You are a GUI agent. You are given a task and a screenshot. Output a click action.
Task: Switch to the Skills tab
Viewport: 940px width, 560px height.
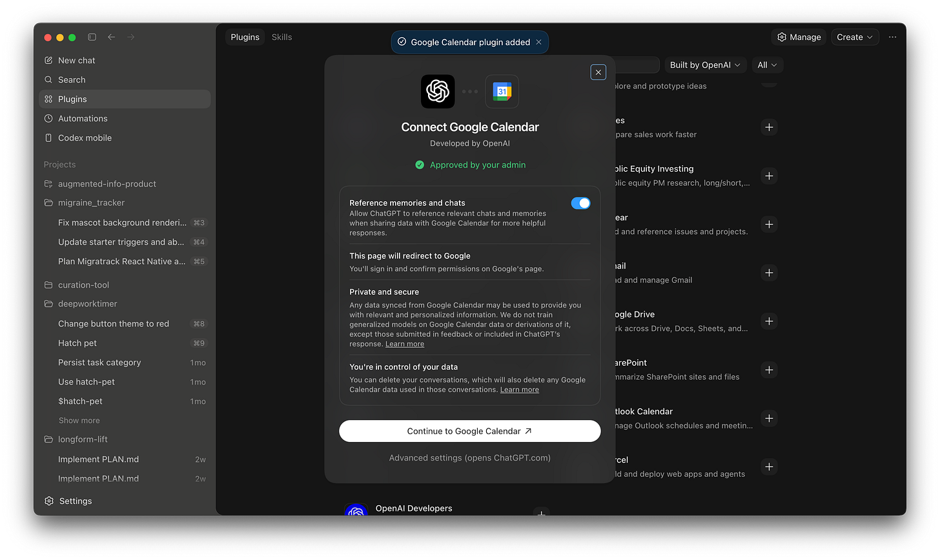282,37
